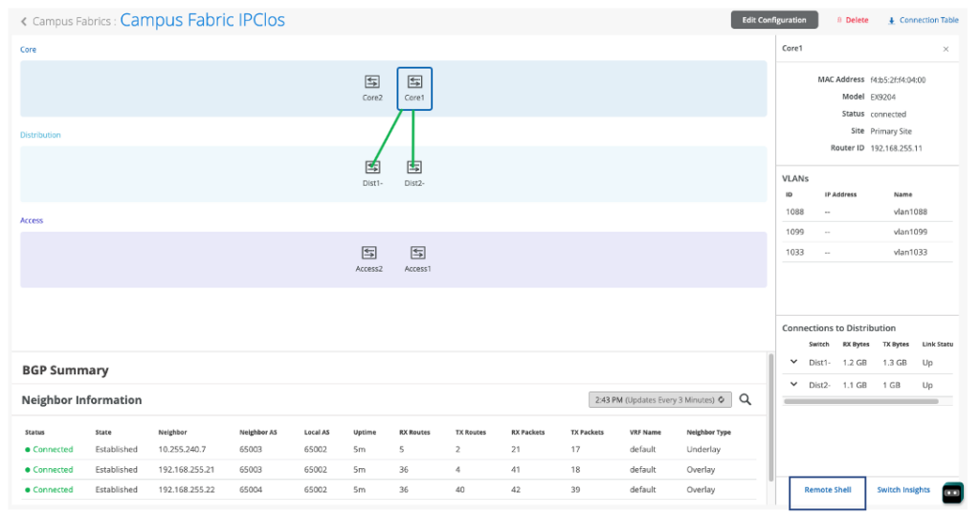Click the BGP Summary vertical scrollbar
This screenshot has width=980, height=515.
coord(769,416)
